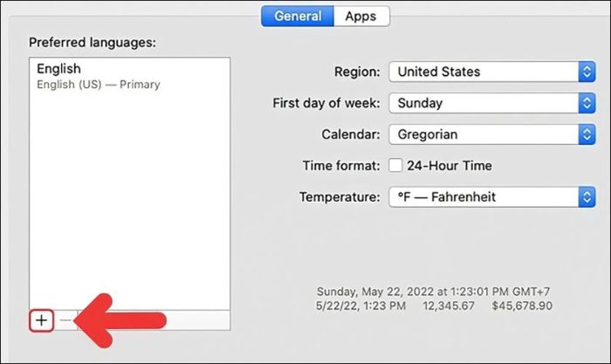Screen dimensions: 611x364
Task: Enable the 24-Hour Time checkbox
Action: point(395,165)
